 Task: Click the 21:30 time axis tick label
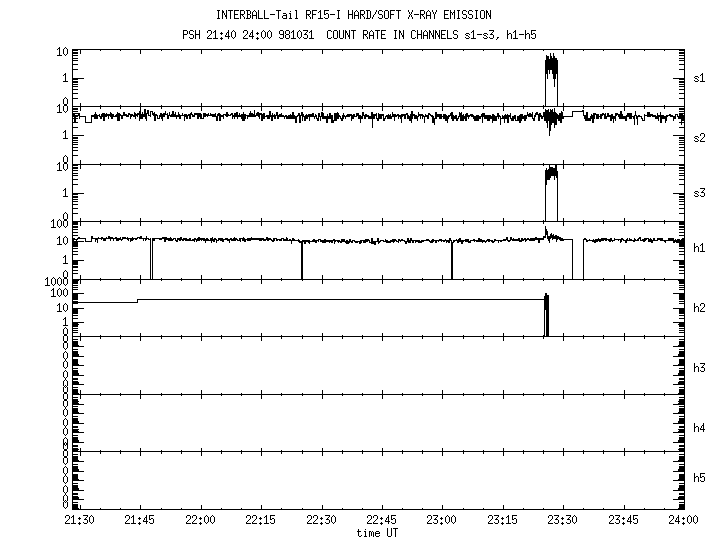click(80, 521)
